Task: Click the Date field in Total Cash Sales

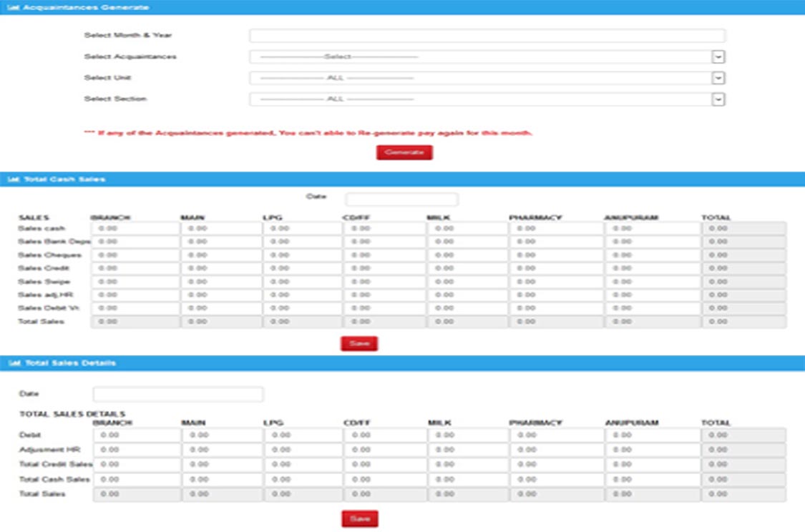Action: [401, 199]
